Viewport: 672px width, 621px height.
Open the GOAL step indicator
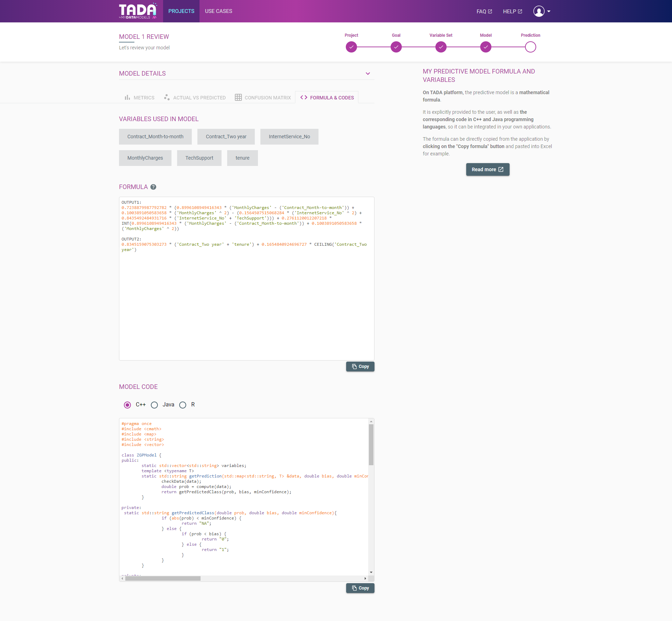pyautogui.click(x=396, y=46)
